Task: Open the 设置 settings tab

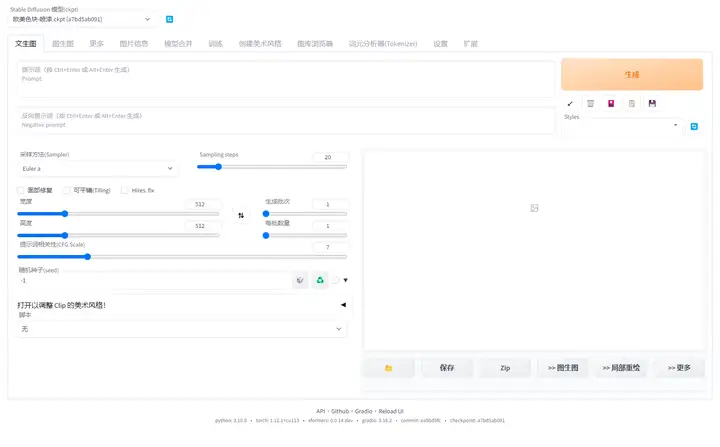Action: (440, 44)
